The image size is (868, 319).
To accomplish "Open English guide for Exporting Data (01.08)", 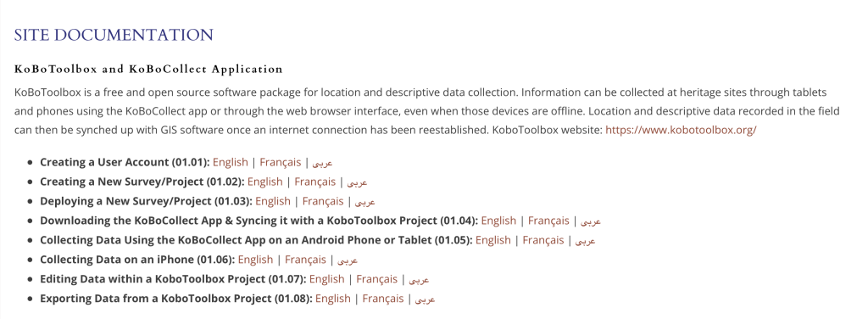I will click(332, 298).
